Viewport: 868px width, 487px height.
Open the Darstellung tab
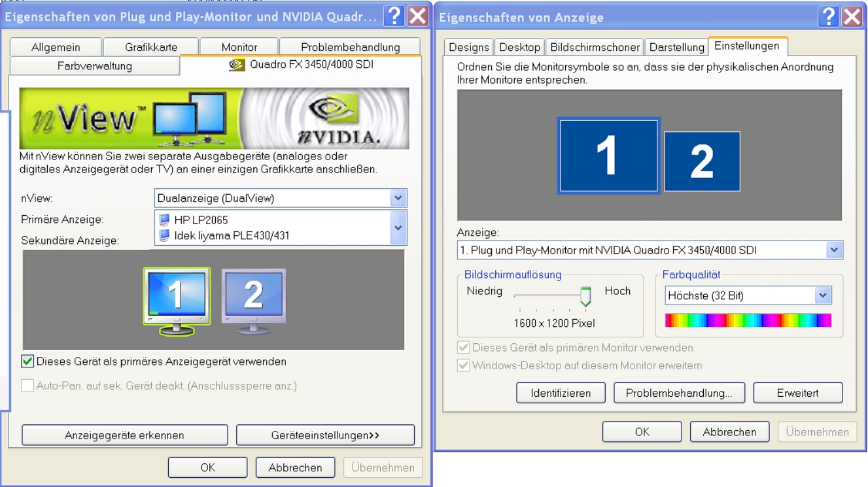[676, 47]
